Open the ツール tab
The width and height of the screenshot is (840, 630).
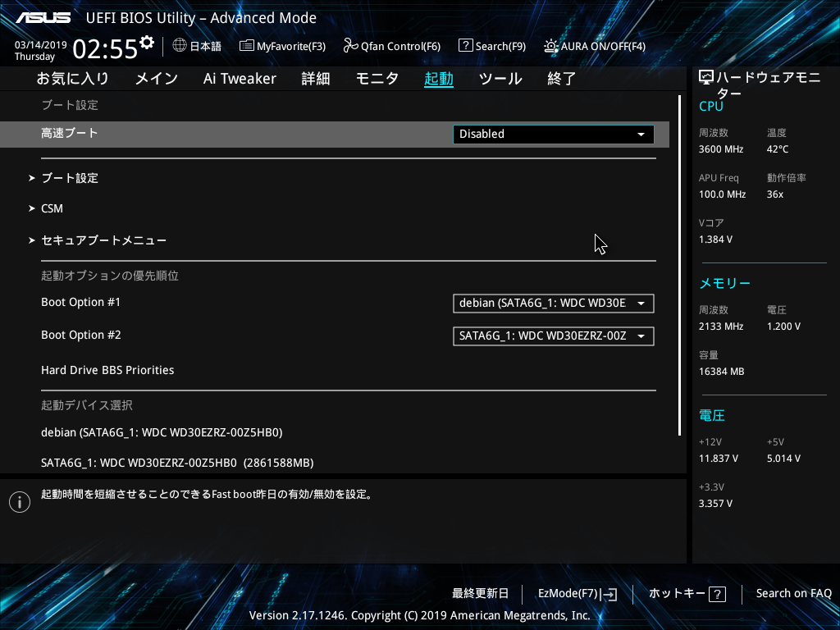tap(500, 79)
